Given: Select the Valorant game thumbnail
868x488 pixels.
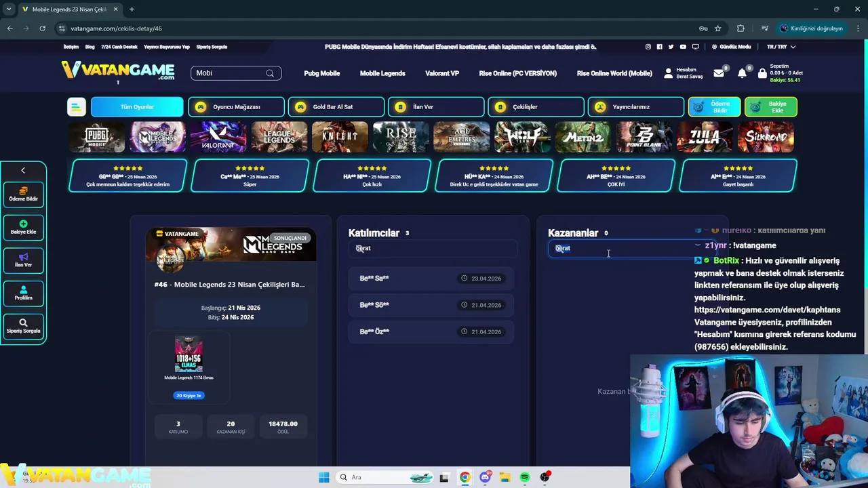Looking at the screenshot, I should point(218,137).
